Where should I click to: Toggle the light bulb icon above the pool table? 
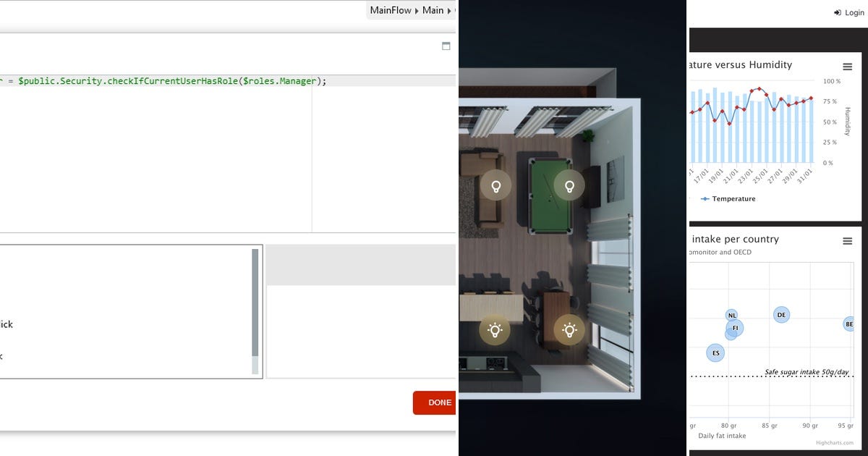click(569, 185)
